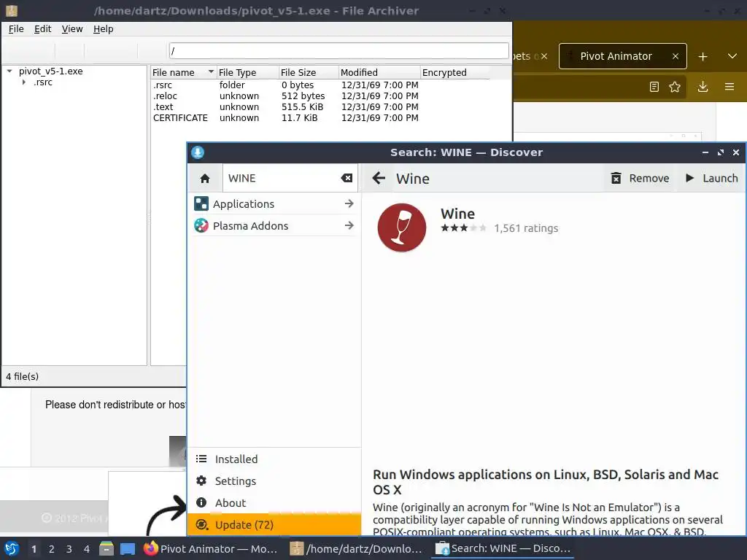
Task: Open View menu in File Archiver
Action: [x=72, y=29]
